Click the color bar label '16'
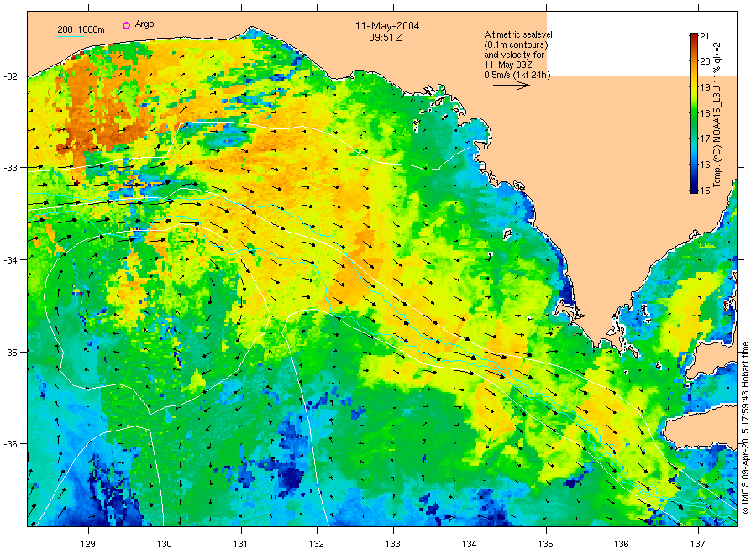Viewport: 756px width, 554px height. point(705,165)
